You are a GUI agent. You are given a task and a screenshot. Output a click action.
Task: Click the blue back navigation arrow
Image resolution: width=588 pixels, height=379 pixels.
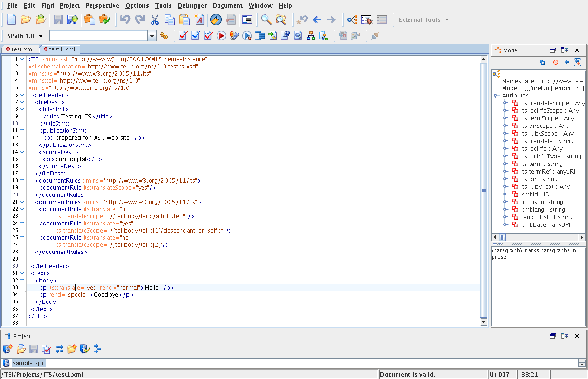pos(317,19)
